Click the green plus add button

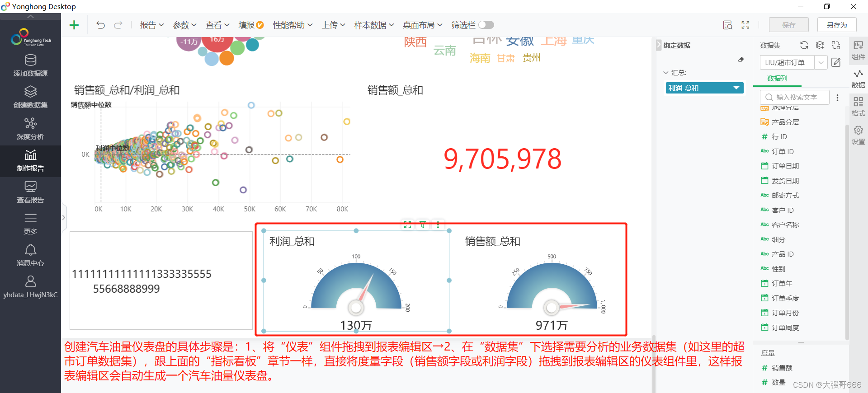[74, 25]
